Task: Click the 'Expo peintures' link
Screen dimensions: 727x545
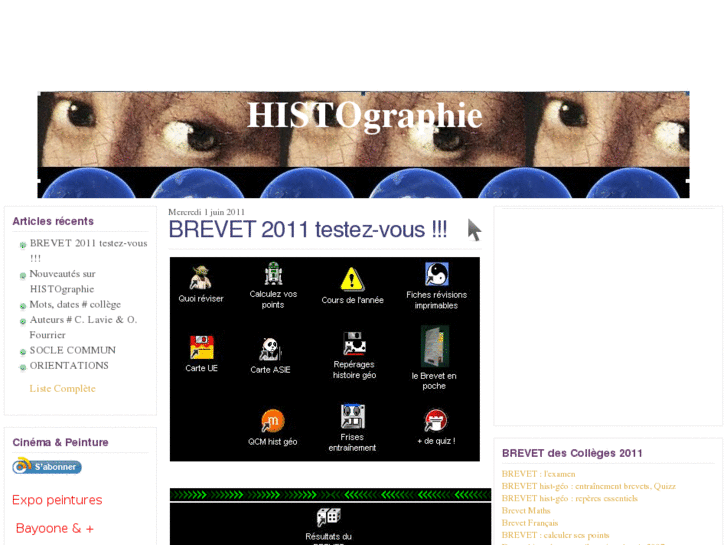Action: [x=57, y=500]
